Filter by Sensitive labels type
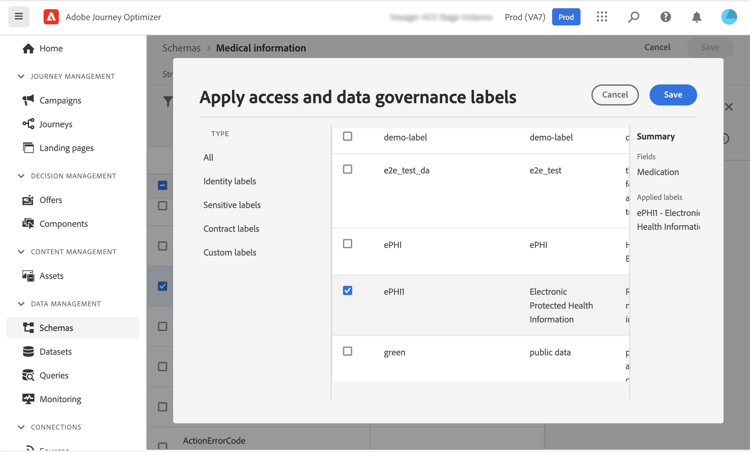750x452 pixels. [x=232, y=205]
